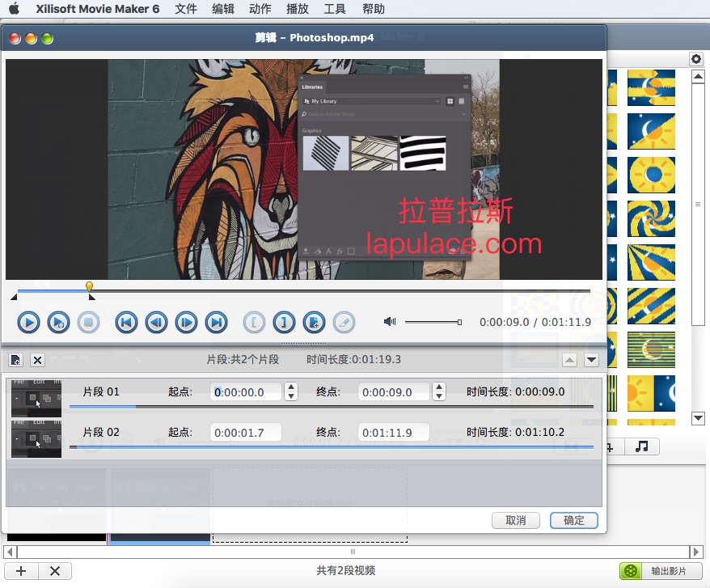Confirm the clip edits with 确定
The image size is (710, 588).
click(573, 521)
